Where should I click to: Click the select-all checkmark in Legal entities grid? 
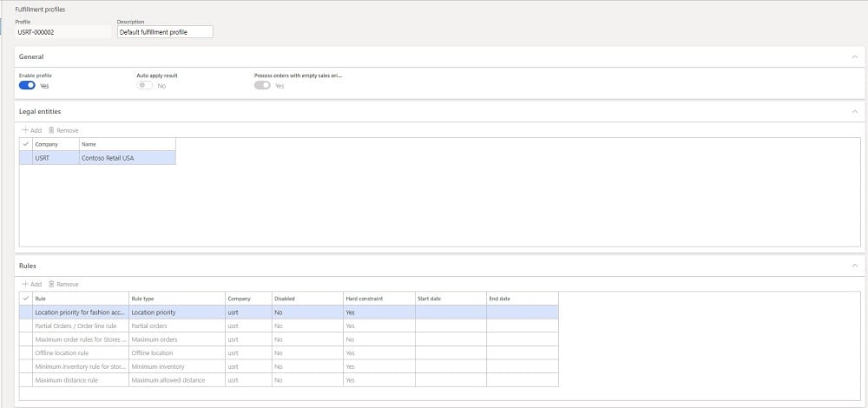click(25, 144)
